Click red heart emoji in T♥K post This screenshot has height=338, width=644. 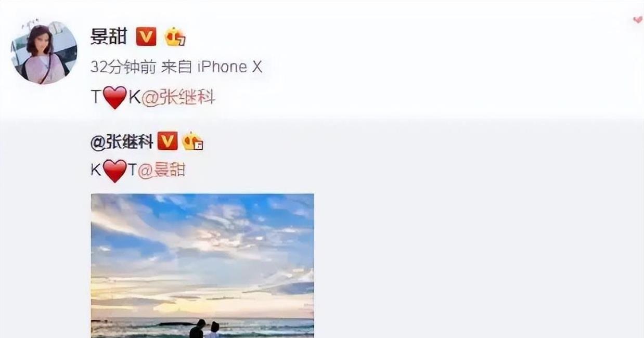point(115,97)
